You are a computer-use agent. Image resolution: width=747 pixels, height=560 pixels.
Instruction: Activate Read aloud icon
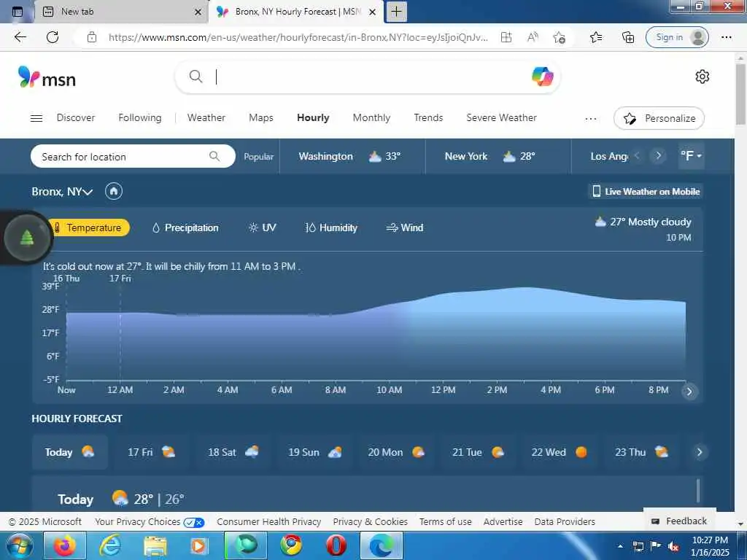pyautogui.click(x=533, y=37)
